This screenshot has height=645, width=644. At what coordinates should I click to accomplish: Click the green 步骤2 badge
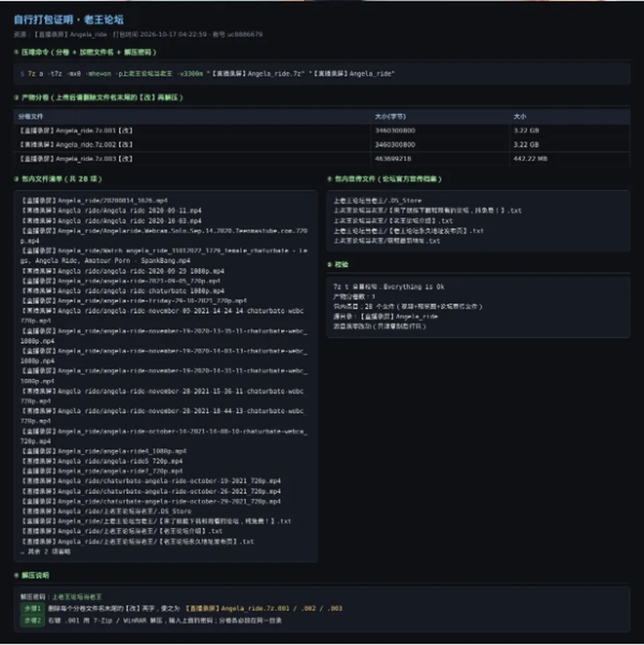[x=32, y=620]
